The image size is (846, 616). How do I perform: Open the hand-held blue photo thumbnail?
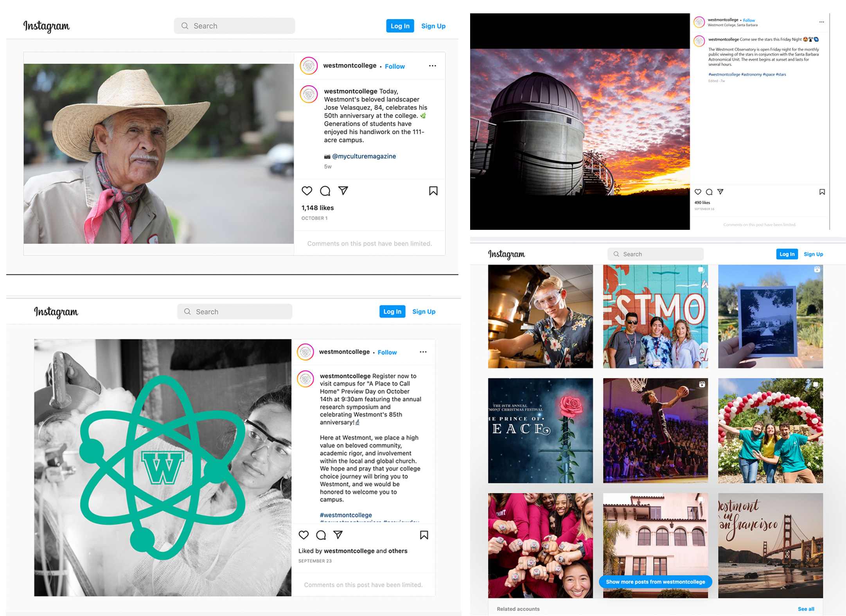click(770, 316)
